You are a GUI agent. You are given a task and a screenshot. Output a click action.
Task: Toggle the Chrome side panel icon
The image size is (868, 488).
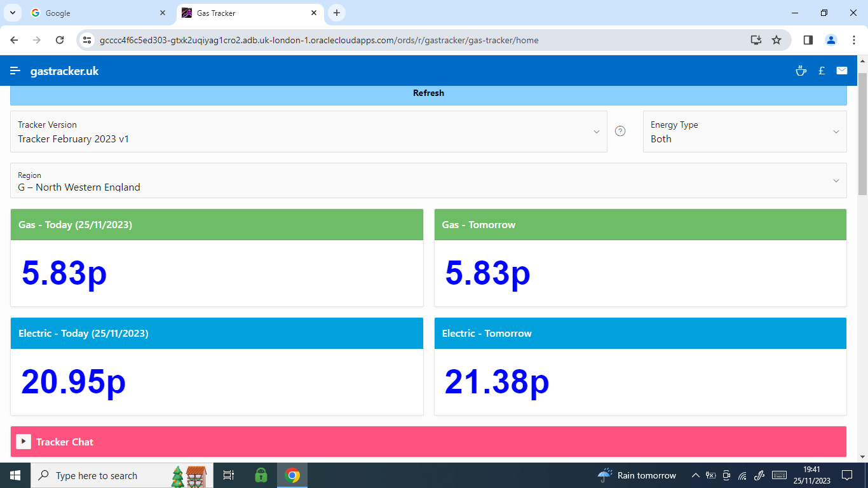click(808, 40)
